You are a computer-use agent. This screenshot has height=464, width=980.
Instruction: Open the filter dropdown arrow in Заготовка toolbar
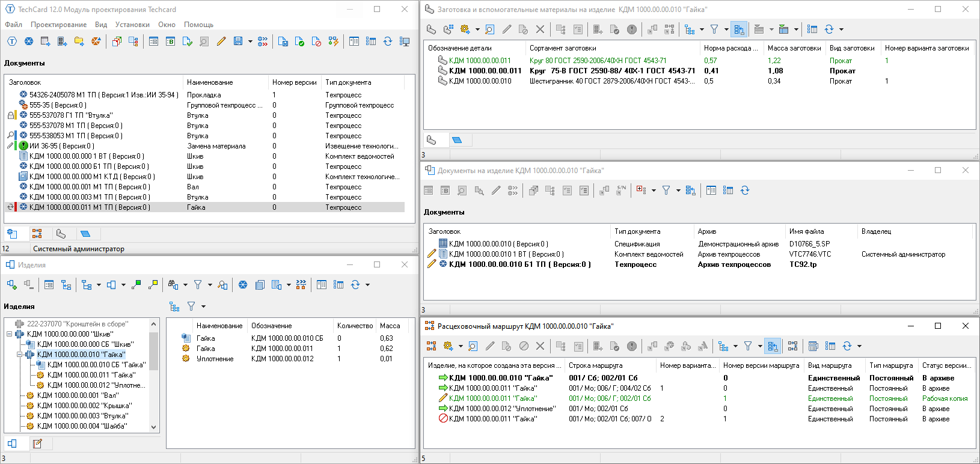point(726,29)
